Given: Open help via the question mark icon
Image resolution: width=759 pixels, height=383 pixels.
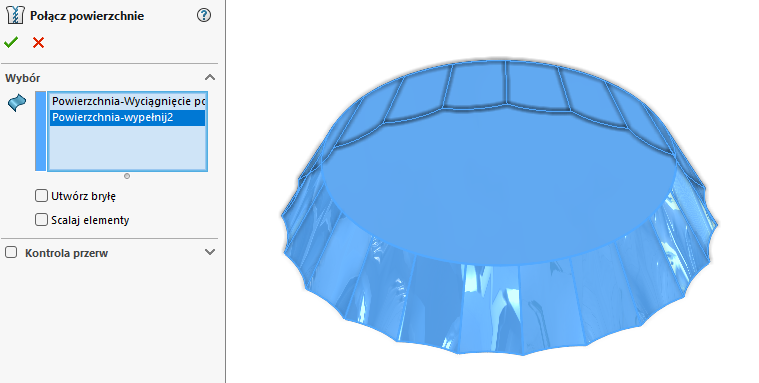Looking at the screenshot, I should 204,15.
